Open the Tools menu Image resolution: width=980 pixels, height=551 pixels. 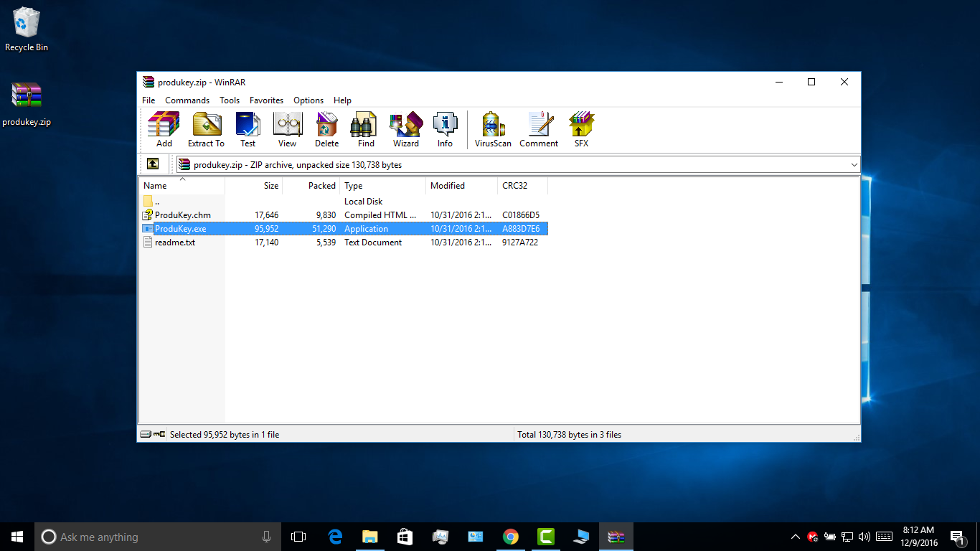230,100
